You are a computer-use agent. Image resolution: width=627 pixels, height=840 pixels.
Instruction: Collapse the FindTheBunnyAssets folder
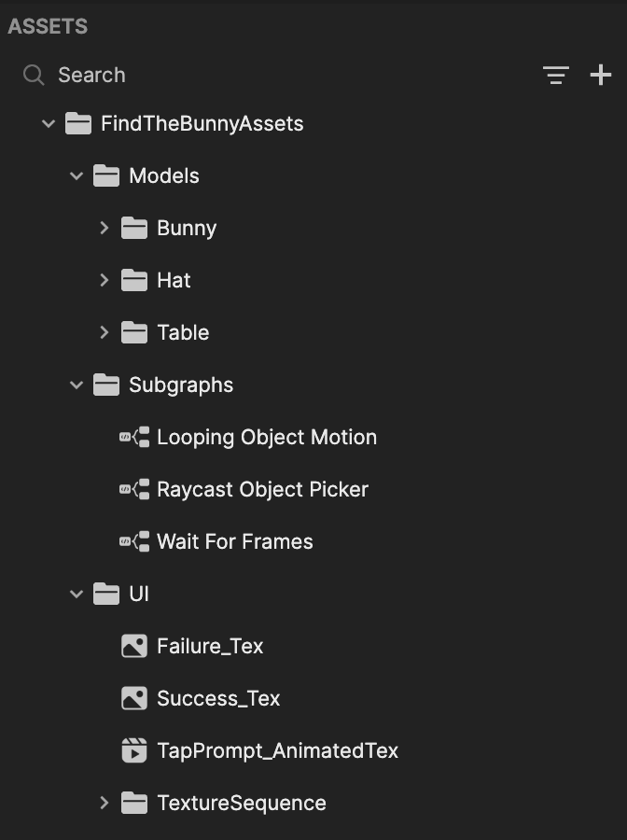[x=49, y=124]
